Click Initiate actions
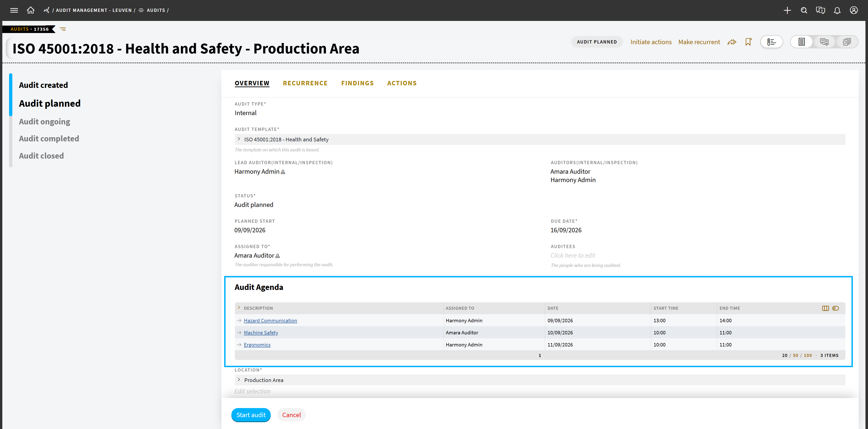 point(651,42)
